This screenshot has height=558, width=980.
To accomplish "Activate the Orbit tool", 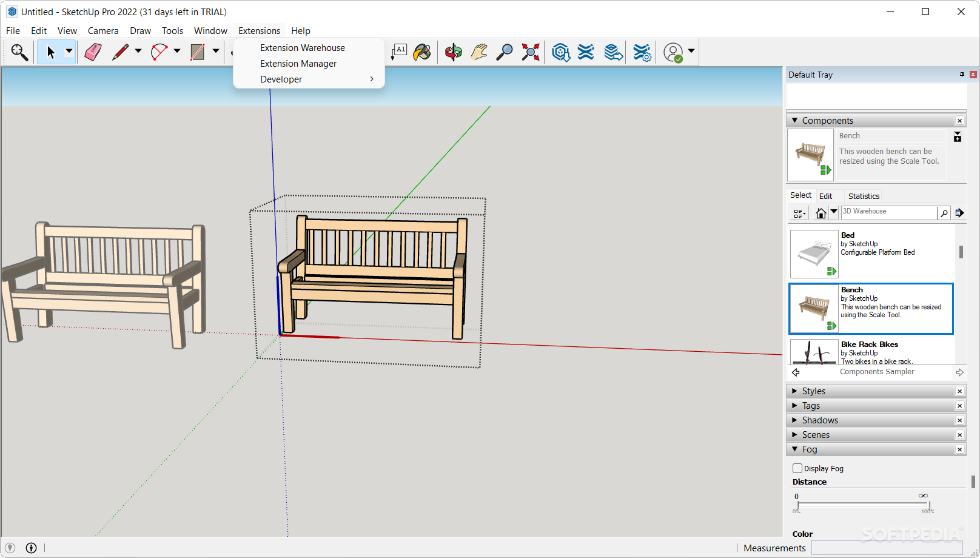I will (x=453, y=53).
